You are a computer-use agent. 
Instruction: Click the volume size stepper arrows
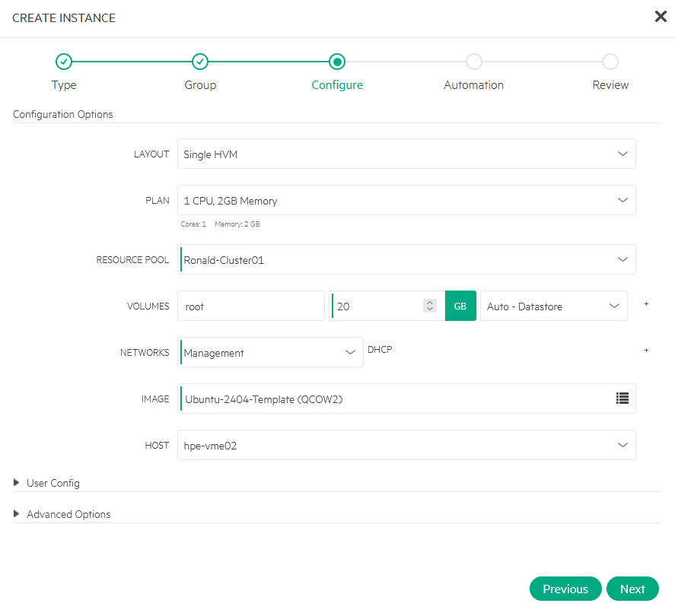pyautogui.click(x=430, y=306)
